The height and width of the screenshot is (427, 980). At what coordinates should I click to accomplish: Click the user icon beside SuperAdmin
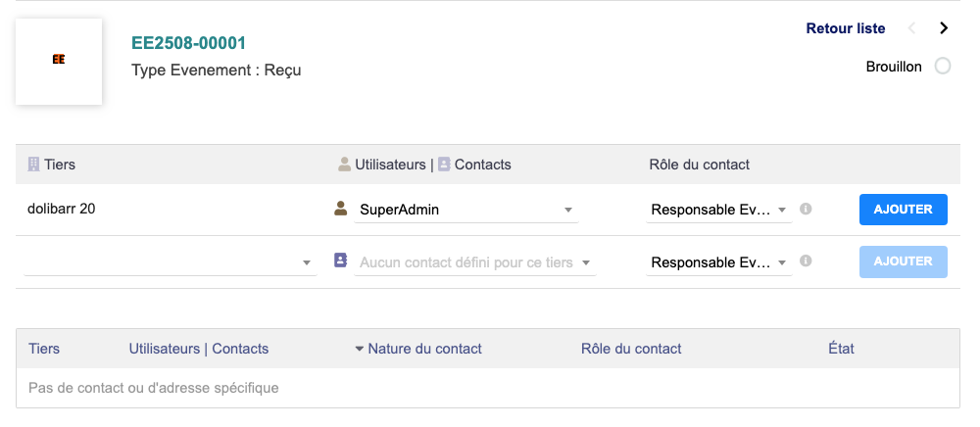click(x=341, y=209)
